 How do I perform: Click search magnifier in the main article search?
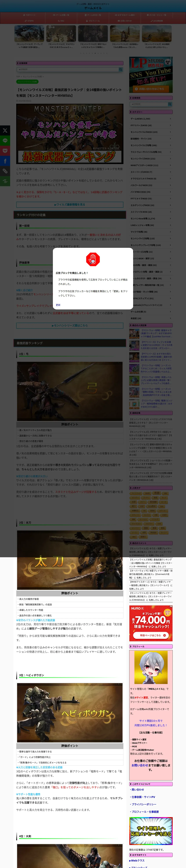[x=121, y=69]
